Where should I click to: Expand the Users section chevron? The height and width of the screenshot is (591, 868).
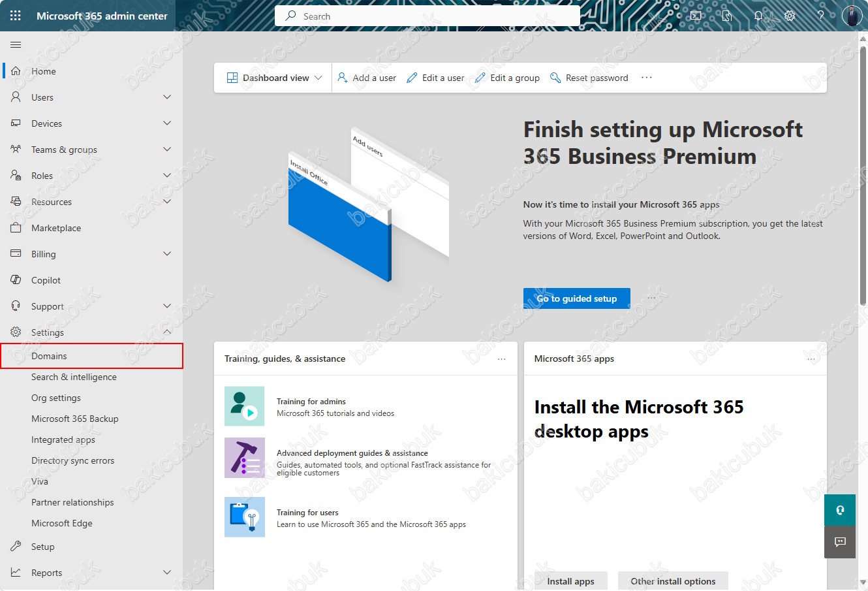click(x=167, y=97)
